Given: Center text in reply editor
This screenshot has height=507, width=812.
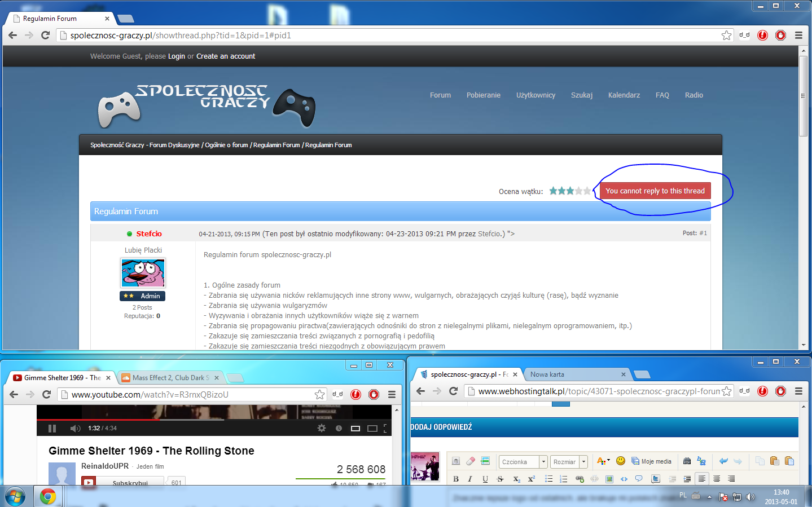Looking at the screenshot, I should click(x=717, y=479).
